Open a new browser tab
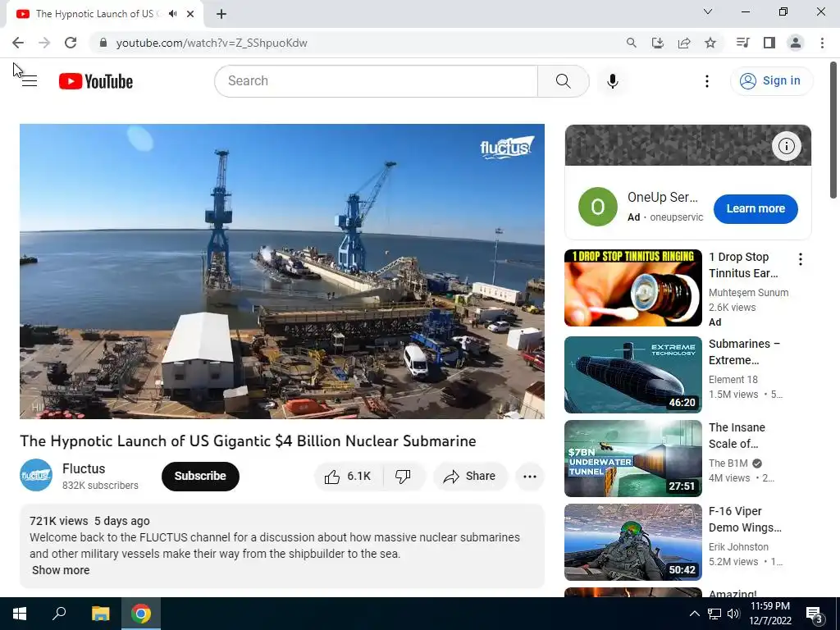This screenshot has width=840, height=630. click(x=221, y=14)
